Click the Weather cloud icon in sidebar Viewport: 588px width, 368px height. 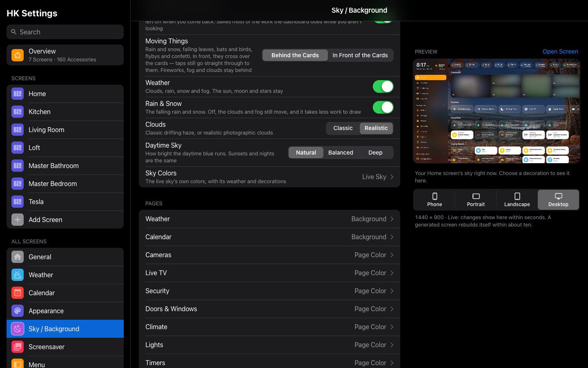pos(18,275)
